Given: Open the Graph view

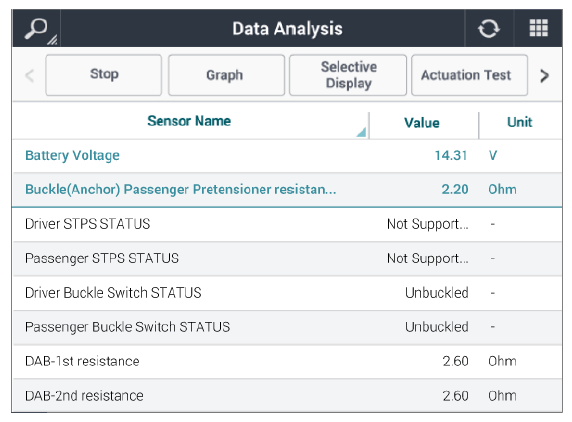Looking at the screenshot, I should click(x=226, y=75).
